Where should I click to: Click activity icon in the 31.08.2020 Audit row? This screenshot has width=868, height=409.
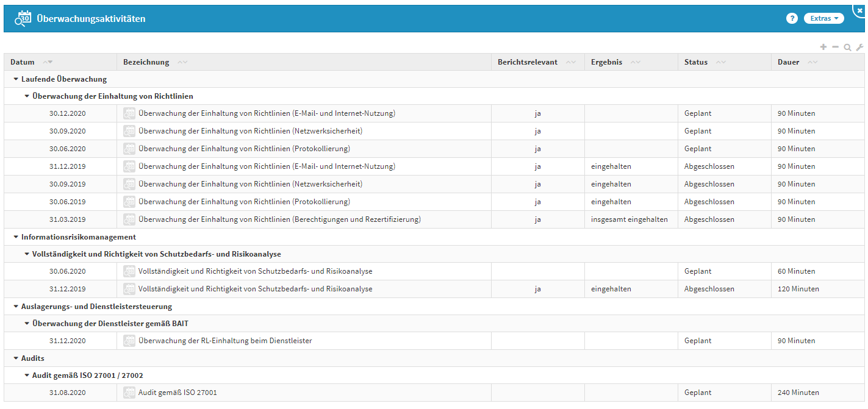click(129, 393)
